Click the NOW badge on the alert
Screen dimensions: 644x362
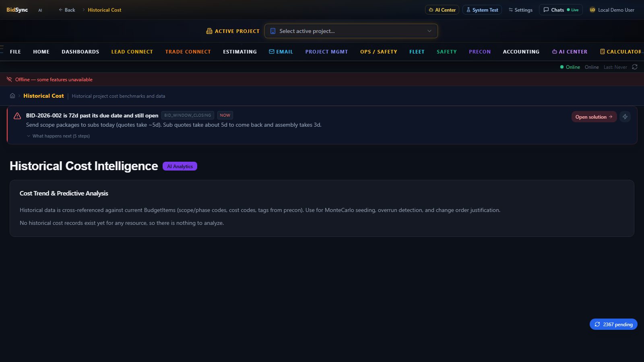(225, 115)
